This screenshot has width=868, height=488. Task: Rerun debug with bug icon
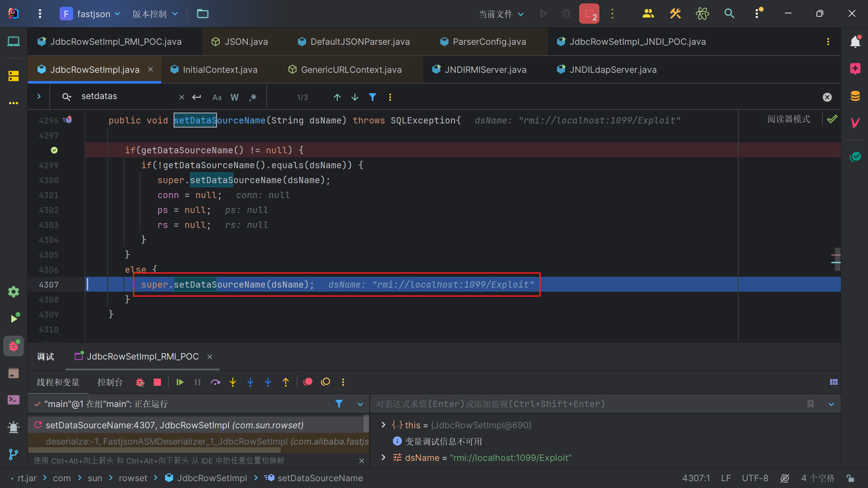140,382
